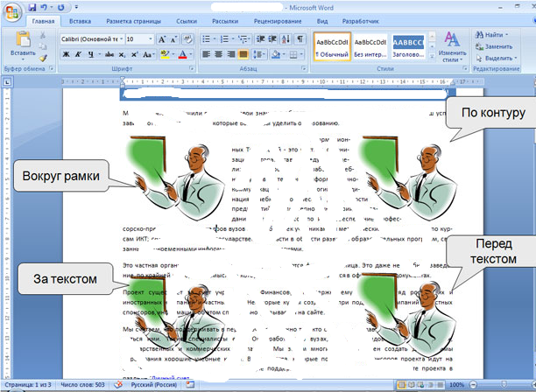
Task: Apply the Заголовок style
Action: tap(408, 46)
